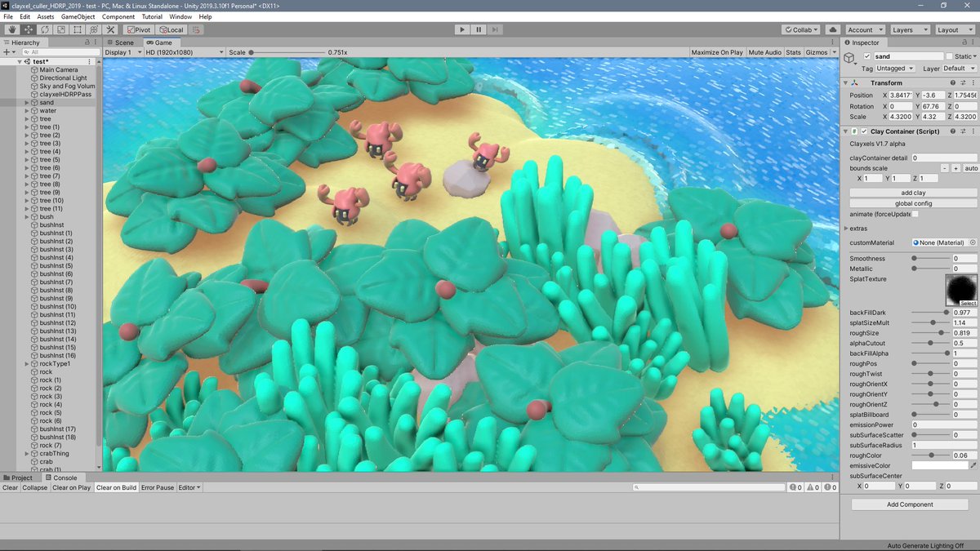Enable the Static checkbox for sand

click(x=948, y=56)
